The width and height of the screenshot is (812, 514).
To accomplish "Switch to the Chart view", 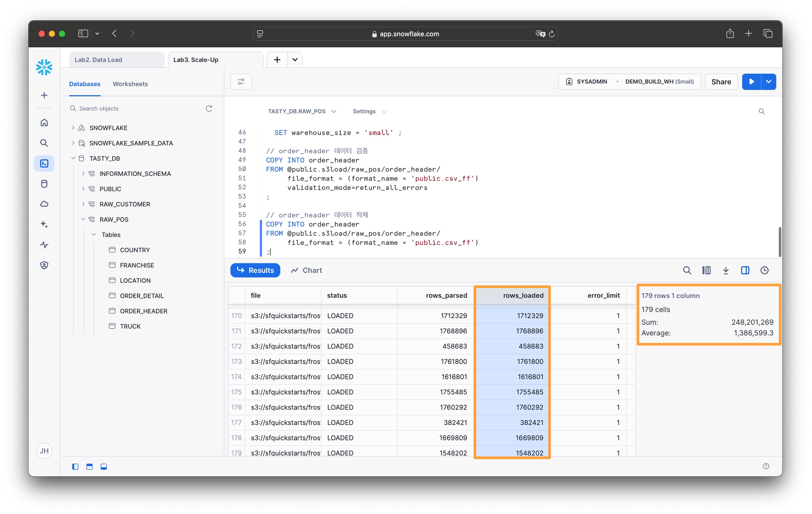I will (x=306, y=271).
